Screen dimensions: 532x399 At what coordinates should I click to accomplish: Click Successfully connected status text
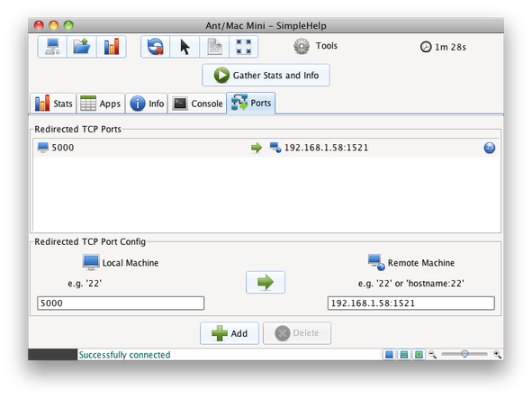124,355
